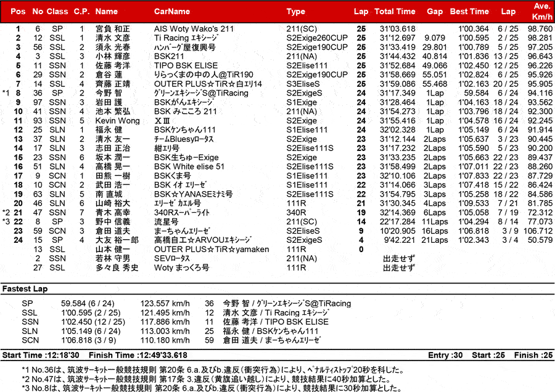This screenshot has height=392, width=555.
Task: Click car name 340Rスーパーライト
Action: [x=181, y=213]
